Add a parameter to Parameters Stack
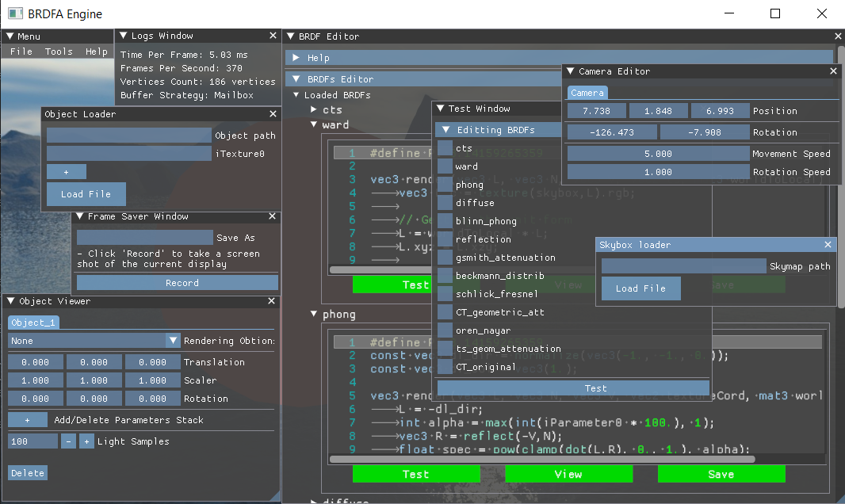 pos(28,420)
